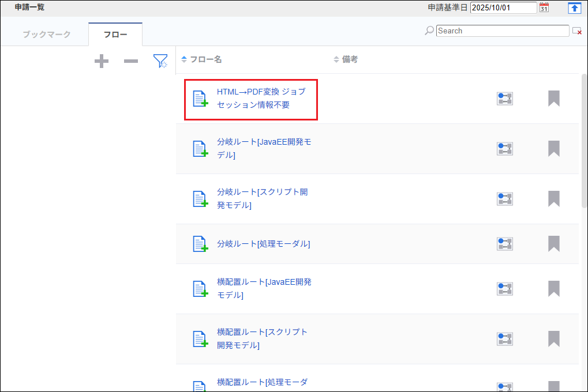Toggle bookmark for 分岐ルート[JavaEE開発モデル]
588x392 pixels.
click(x=554, y=149)
